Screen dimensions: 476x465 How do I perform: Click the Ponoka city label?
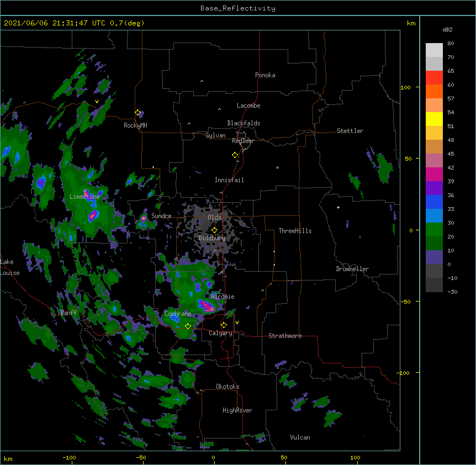(x=265, y=75)
